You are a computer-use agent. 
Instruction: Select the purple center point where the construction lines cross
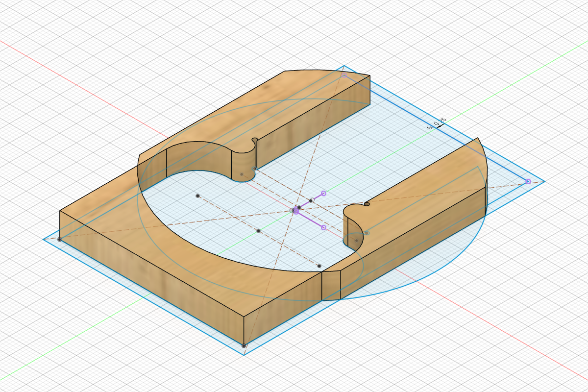(x=296, y=211)
